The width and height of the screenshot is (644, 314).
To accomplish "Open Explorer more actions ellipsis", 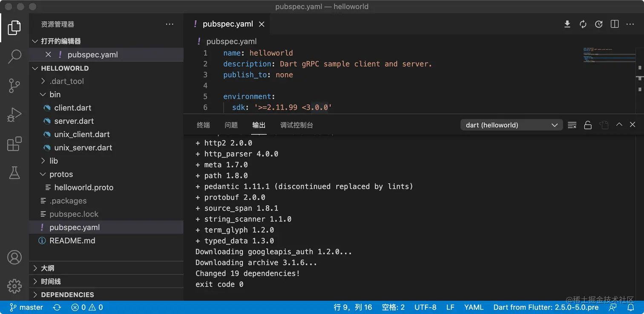I will (x=170, y=24).
